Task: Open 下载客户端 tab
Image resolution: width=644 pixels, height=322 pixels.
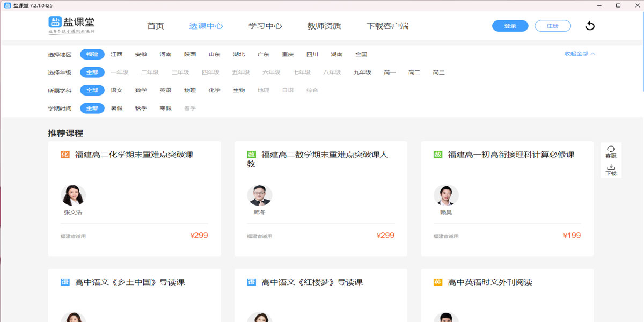Action: point(387,26)
